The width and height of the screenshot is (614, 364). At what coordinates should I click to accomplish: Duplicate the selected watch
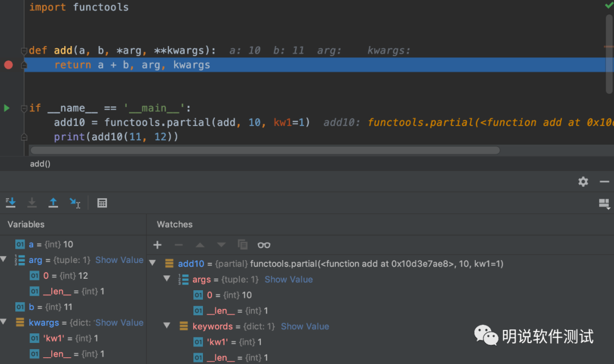click(x=242, y=245)
